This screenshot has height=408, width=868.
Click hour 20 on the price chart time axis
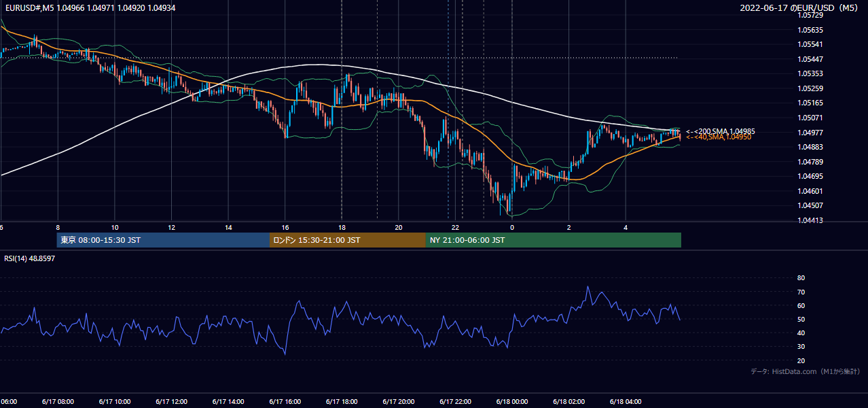click(399, 227)
